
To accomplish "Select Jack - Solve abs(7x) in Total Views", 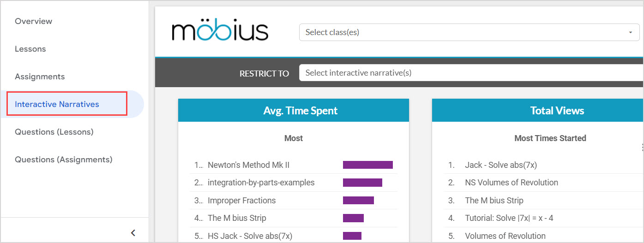I will (500, 165).
